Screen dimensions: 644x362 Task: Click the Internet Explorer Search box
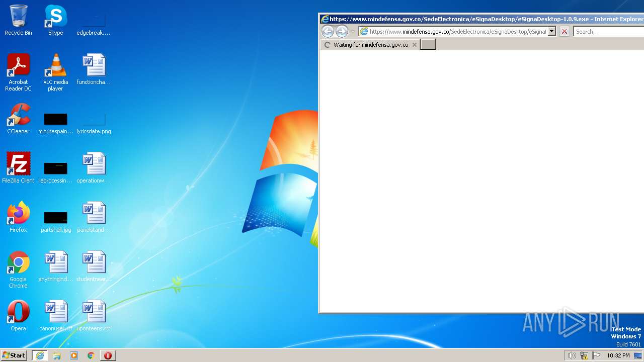coord(609,31)
